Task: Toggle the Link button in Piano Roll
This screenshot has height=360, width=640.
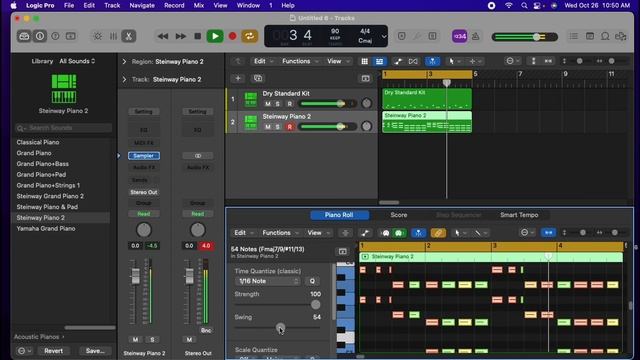Action: coord(438,233)
